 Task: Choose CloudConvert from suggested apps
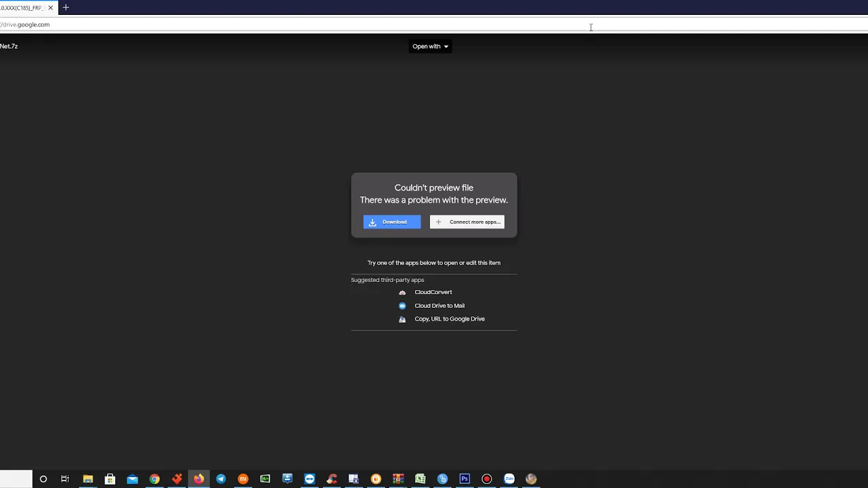[433, 292]
